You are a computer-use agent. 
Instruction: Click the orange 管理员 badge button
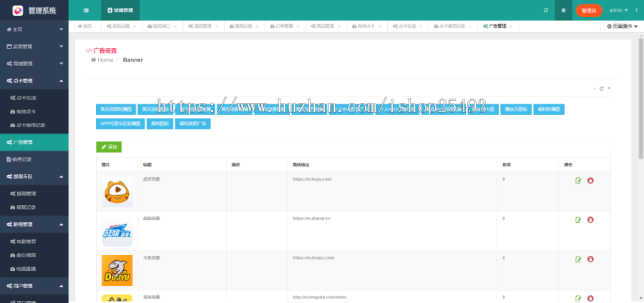(589, 10)
